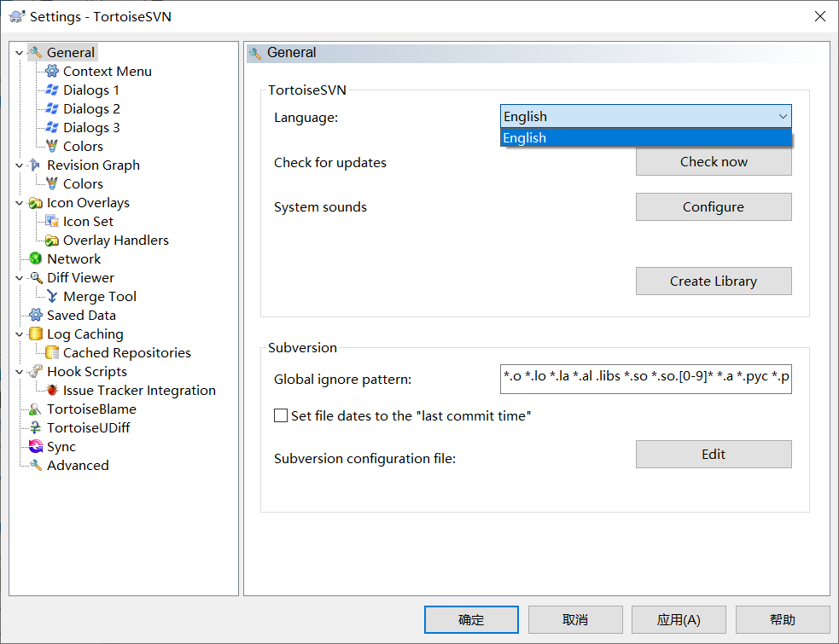Select Merge Tool label
The width and height of the screenshot is (839, 644).
pyautogui.click(x=100, y=296)
